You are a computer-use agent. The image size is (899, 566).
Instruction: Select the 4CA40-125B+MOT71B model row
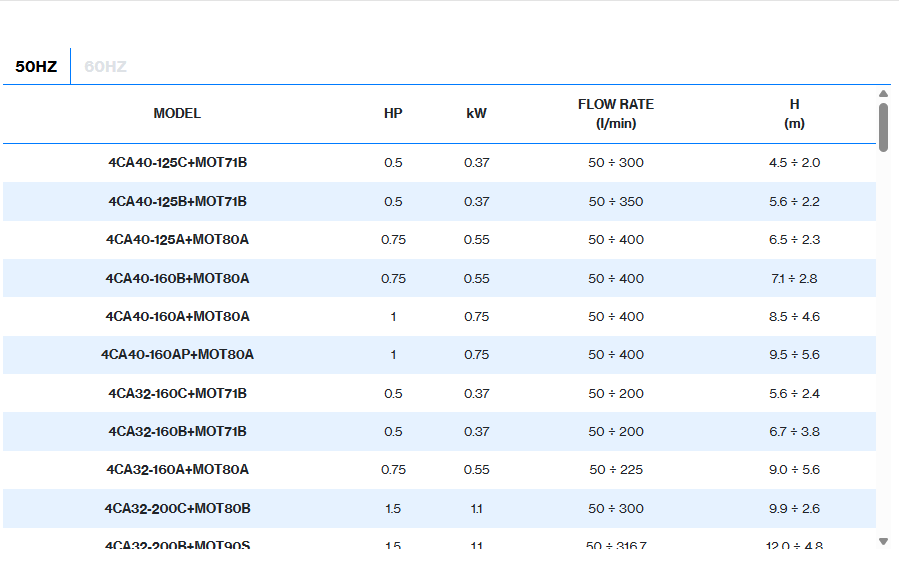click(x=177, y=202)
